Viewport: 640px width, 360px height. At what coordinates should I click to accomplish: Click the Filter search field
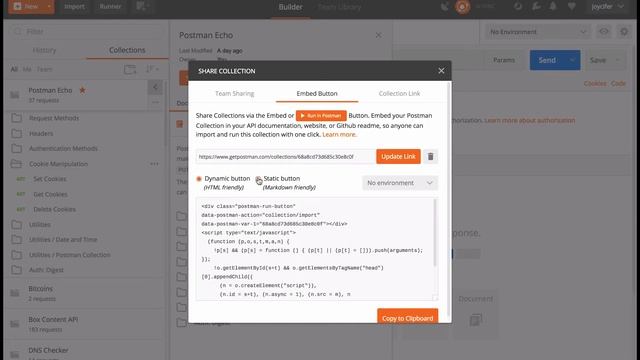86,31
